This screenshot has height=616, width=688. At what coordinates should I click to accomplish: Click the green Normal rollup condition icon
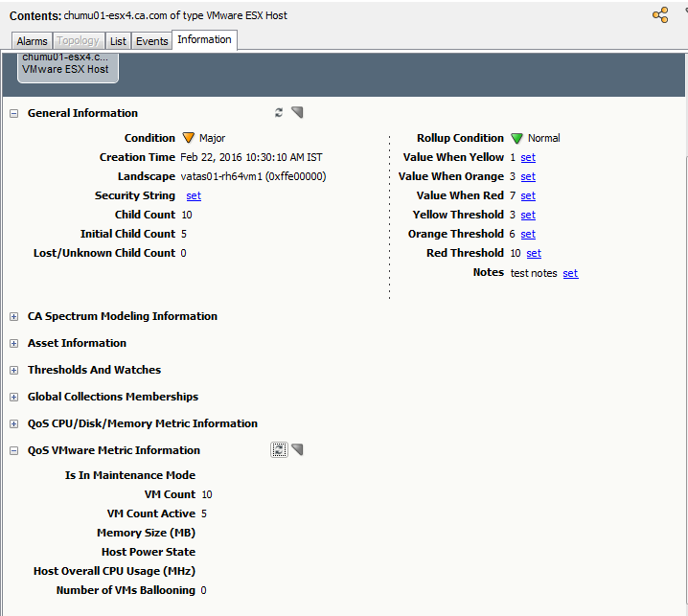(x=516, y=138)
